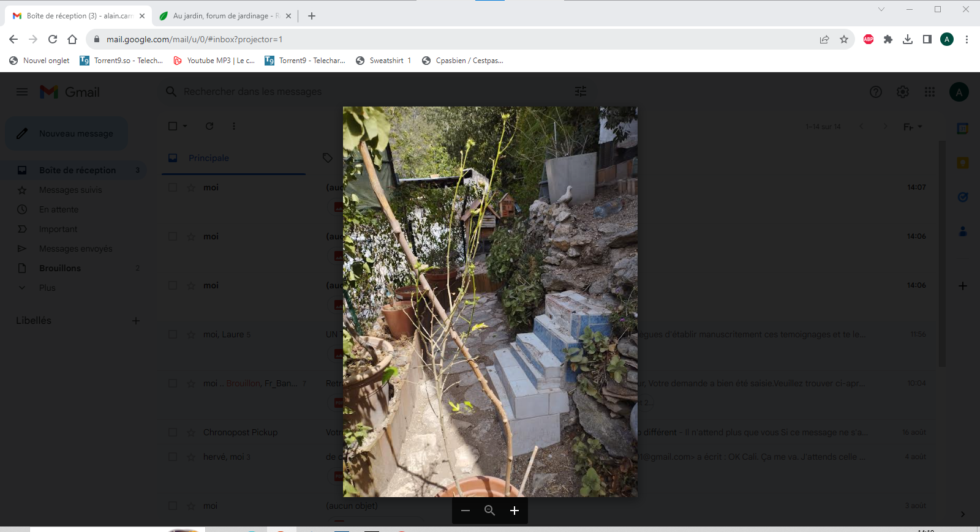Open Google apps grid
The image size is (980, 532).
coord(930,92)
